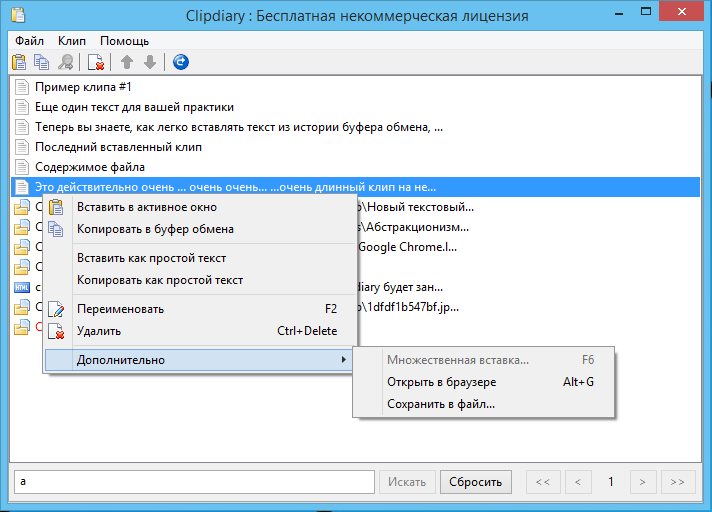The image size is (712, 512).
Task: Choose 'Копировать в буфер обмена'
Action: [199, 229]
